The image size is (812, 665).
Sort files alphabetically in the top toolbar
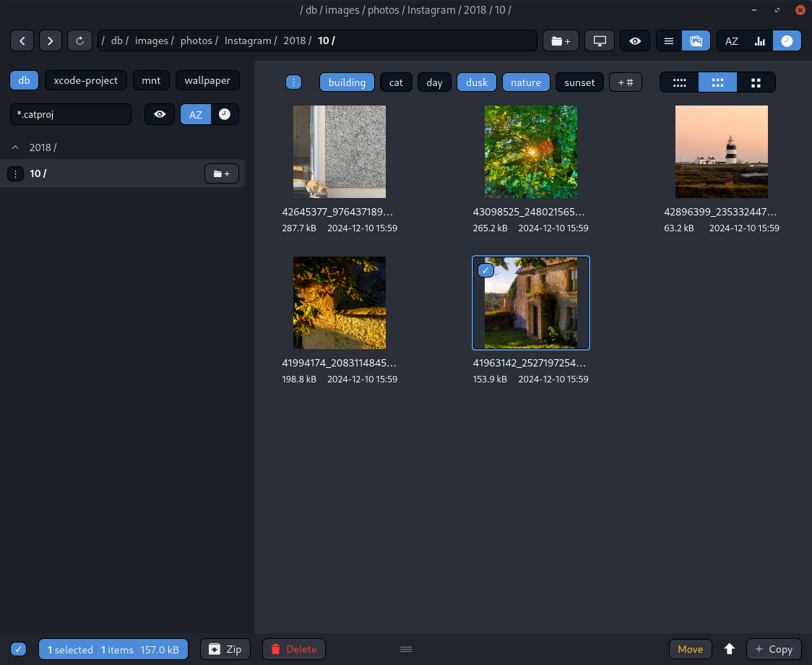pyautogui.click(x=731, y=41)
